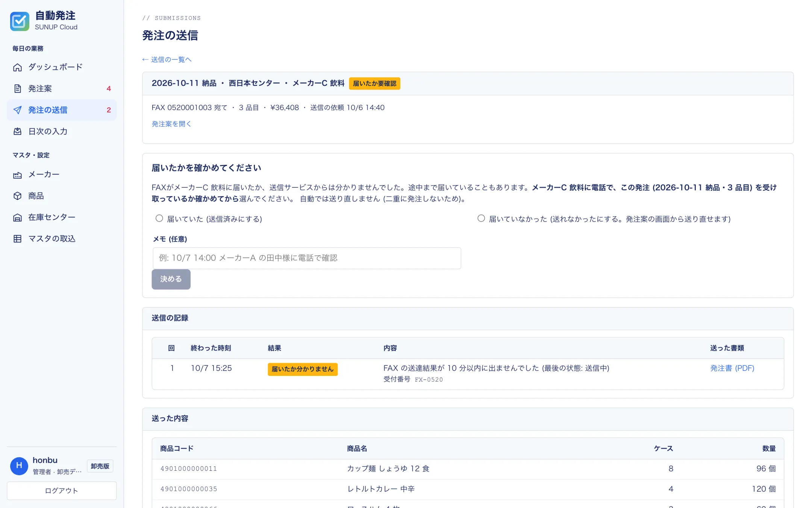Click the 発注の送信 count badge 2

109,110
